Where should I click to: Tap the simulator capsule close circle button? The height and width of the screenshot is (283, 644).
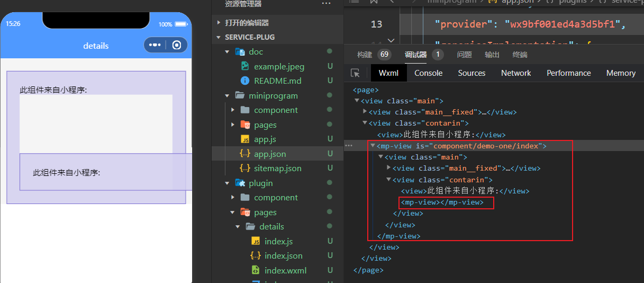(177, 45)
